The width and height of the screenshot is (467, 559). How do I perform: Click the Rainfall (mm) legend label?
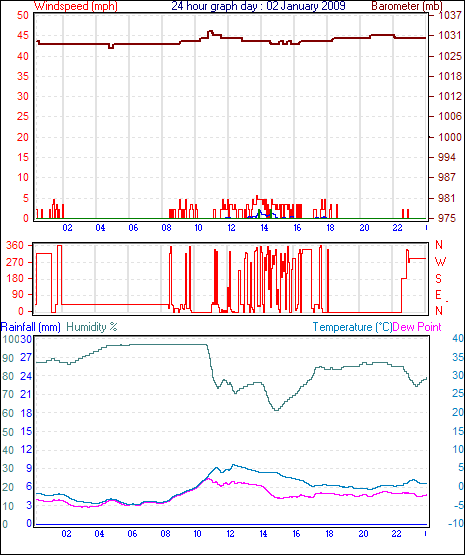click(31, 327)
